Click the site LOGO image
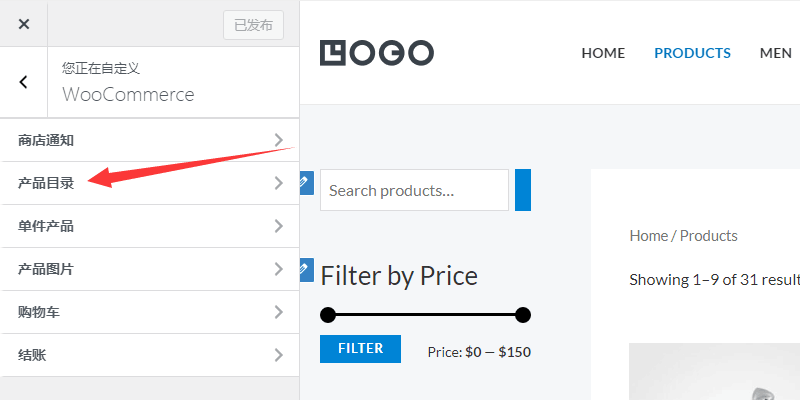 pyautogui.click(x=376, y=53)
